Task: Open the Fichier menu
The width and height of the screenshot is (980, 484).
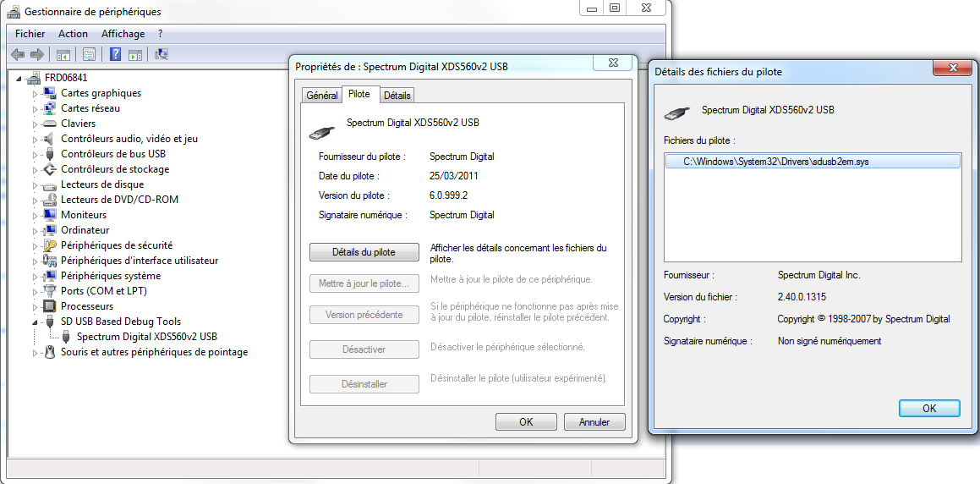Action: (x=30, y=34)
